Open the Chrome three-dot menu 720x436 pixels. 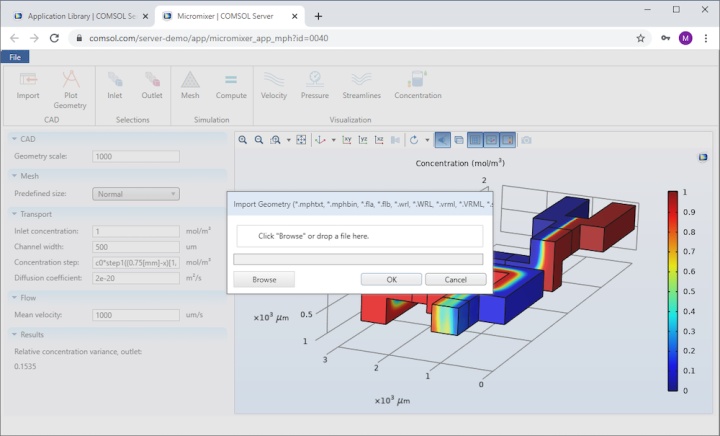[706, 38]
